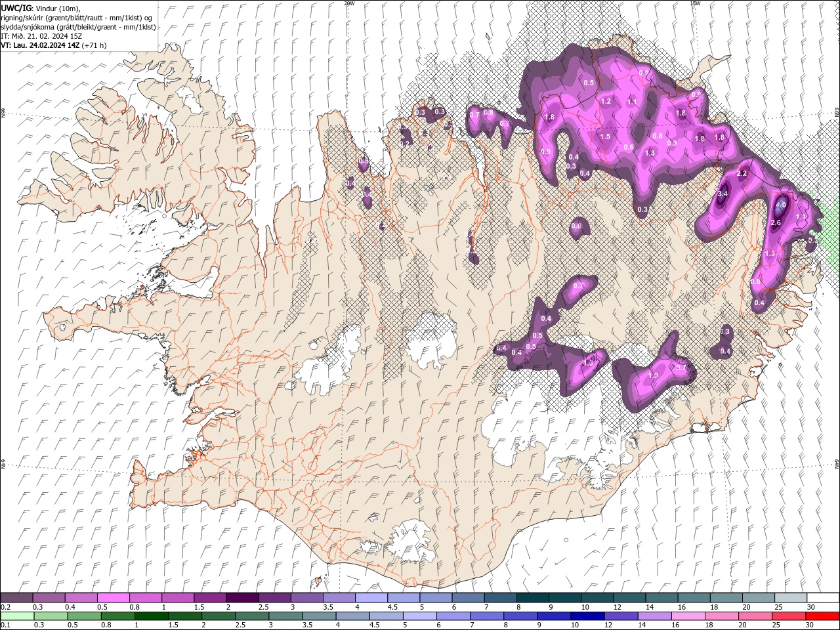Click the '0.1' label in lower legend row
This screenshot has width=840, height=630.
5,625
